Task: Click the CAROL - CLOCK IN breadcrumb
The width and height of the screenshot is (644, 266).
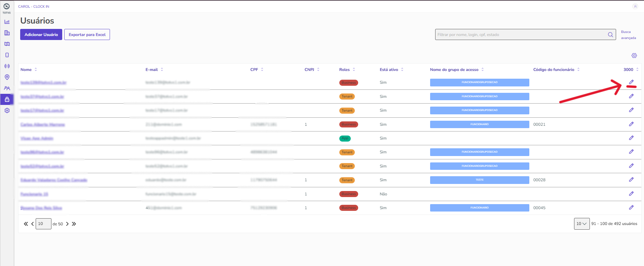Action: click(x=34, y=6)
